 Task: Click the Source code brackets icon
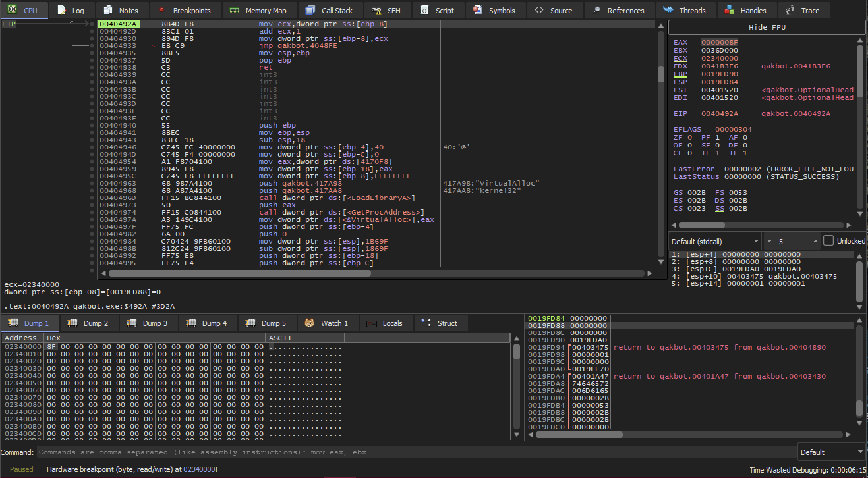tap(539, 10)
